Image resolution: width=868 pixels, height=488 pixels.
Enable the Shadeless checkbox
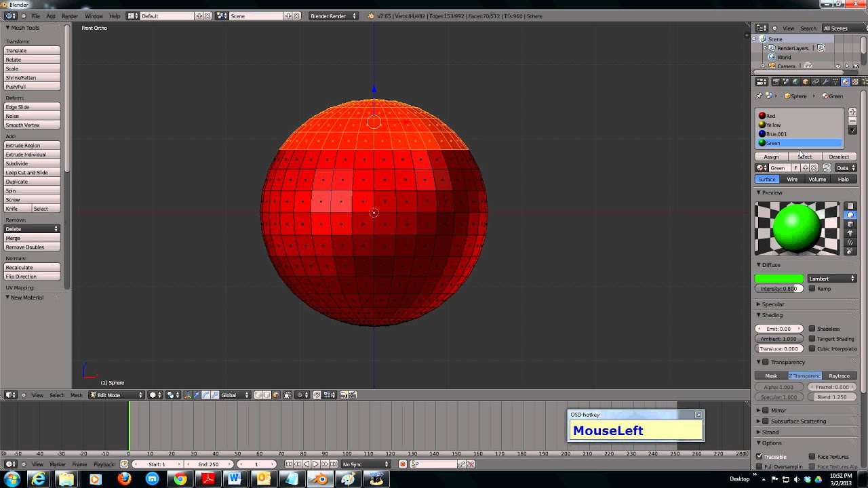point(812,329)
